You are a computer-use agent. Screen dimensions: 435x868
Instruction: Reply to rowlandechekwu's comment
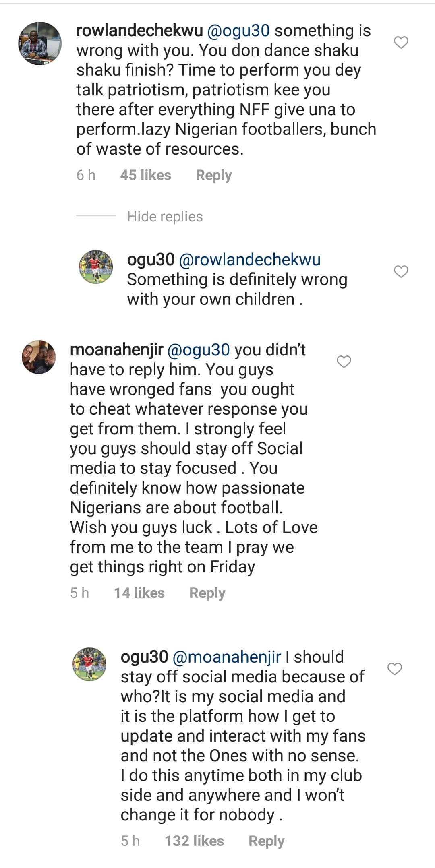[x=213, y=175]
